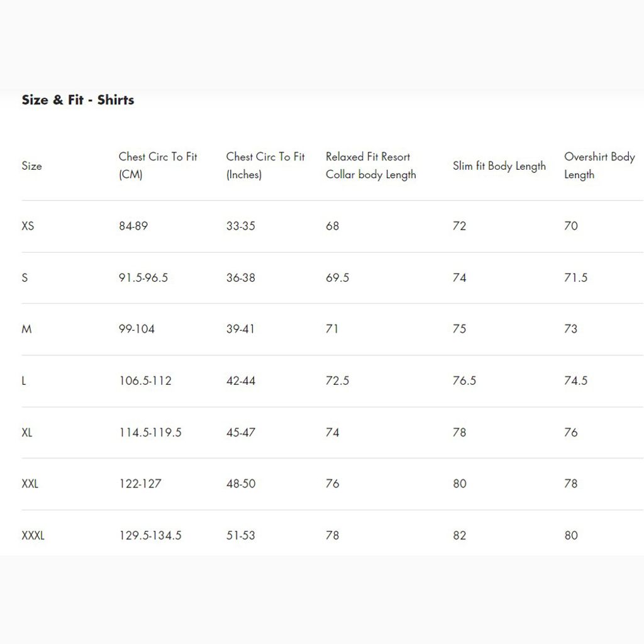Click the XXXL size row label
Image resolution: width=644 pixels, height=644 pixels.
click(x=33, y=536)
